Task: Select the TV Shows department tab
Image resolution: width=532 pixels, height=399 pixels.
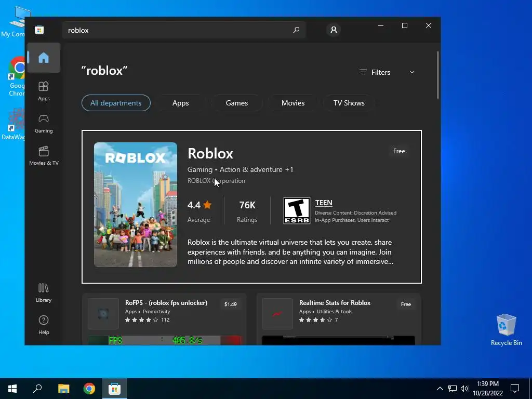Action: [x=349, y=103]
